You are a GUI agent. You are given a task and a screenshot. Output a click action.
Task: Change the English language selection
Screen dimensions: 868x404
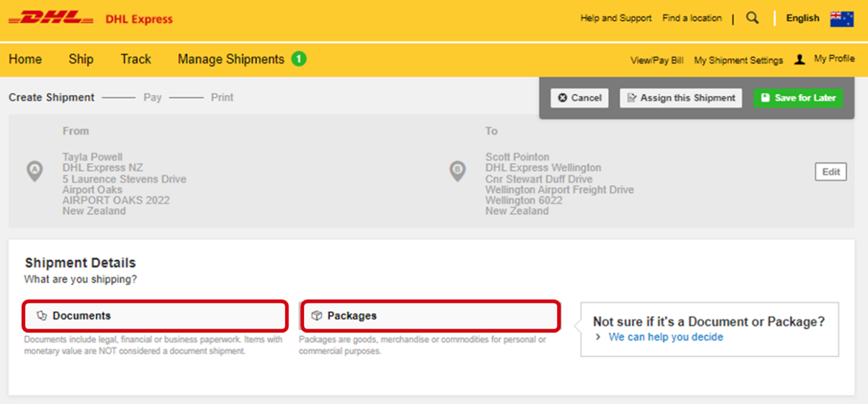pos(803,18)
